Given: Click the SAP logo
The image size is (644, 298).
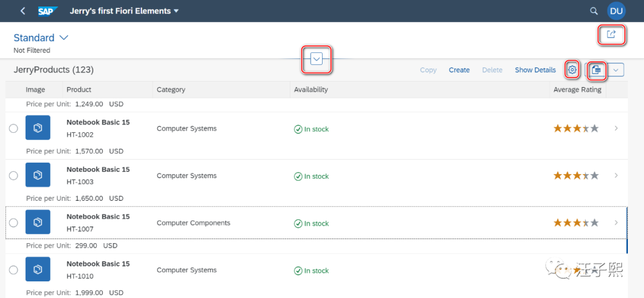Looking at the screenshot, I should [47, 11].
